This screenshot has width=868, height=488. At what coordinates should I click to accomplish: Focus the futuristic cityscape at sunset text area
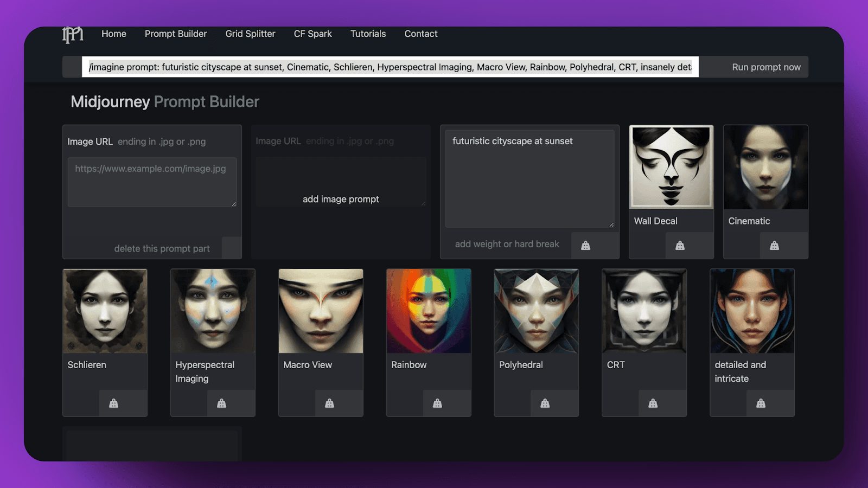[x=529, y=178]
